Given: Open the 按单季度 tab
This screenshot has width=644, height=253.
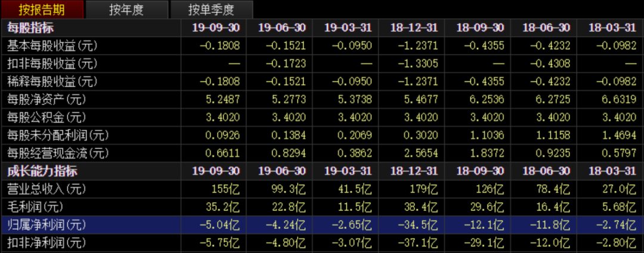Looking at the screenshot, I should [212, 10].
